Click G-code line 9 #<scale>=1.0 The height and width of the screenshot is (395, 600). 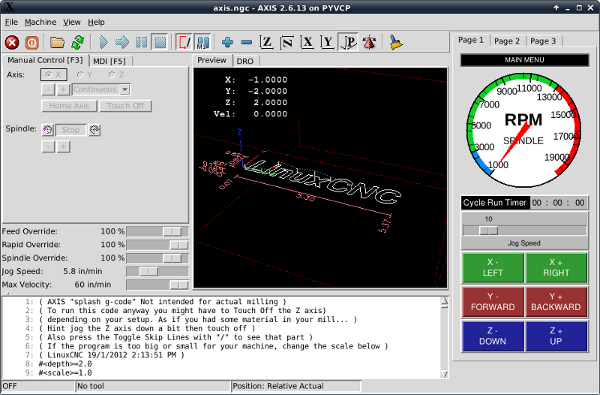tap(65, 373)
